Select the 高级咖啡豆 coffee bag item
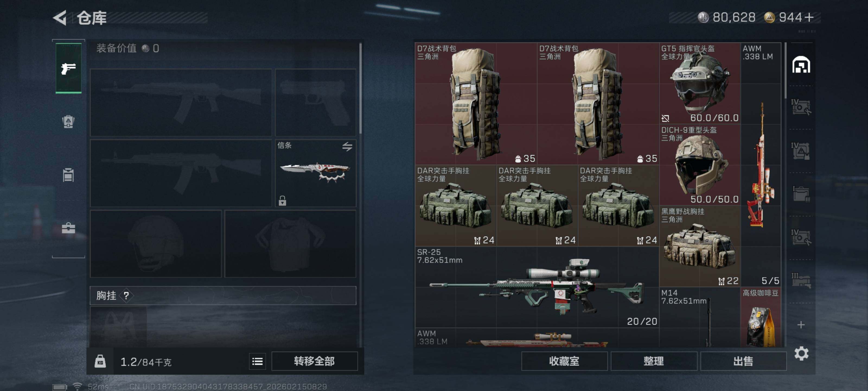868x391 pixels. pos(761,317)
